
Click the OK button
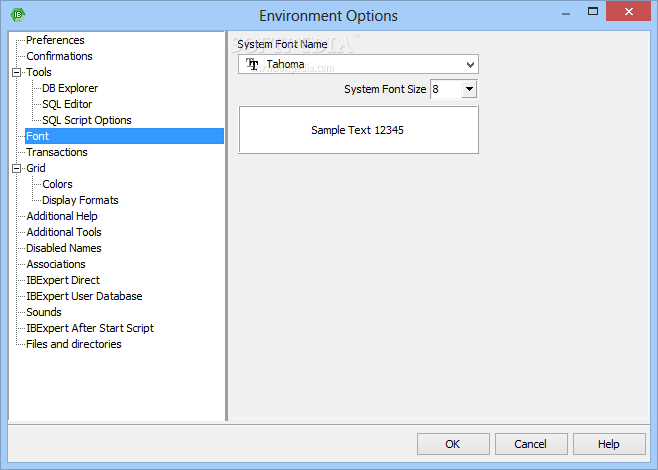pyautogui.click(x=453, y=444)
